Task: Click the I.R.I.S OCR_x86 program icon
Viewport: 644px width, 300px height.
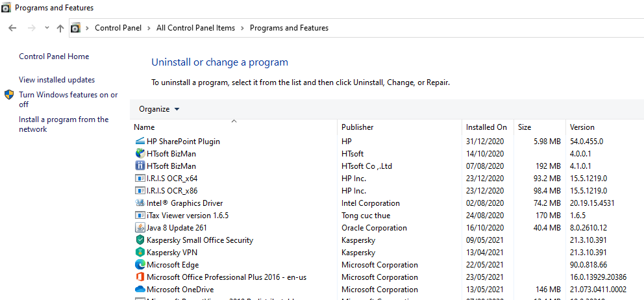Action: click(x=140, y=191)
